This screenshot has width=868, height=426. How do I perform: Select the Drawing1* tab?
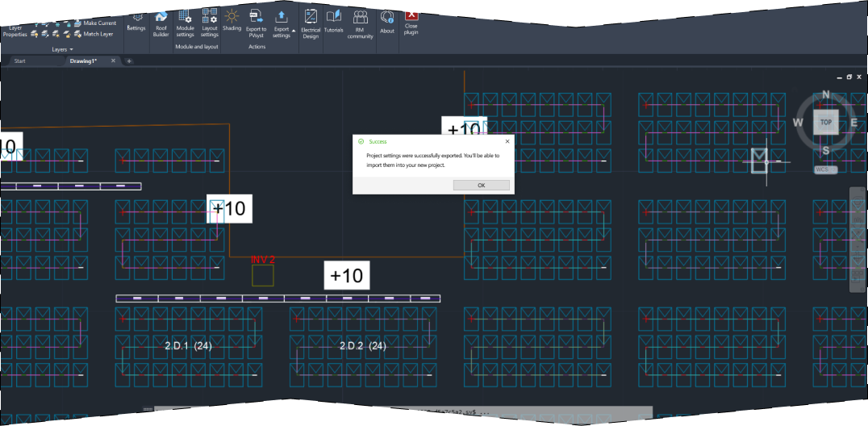pyautogui.click(x=83, y=61)
